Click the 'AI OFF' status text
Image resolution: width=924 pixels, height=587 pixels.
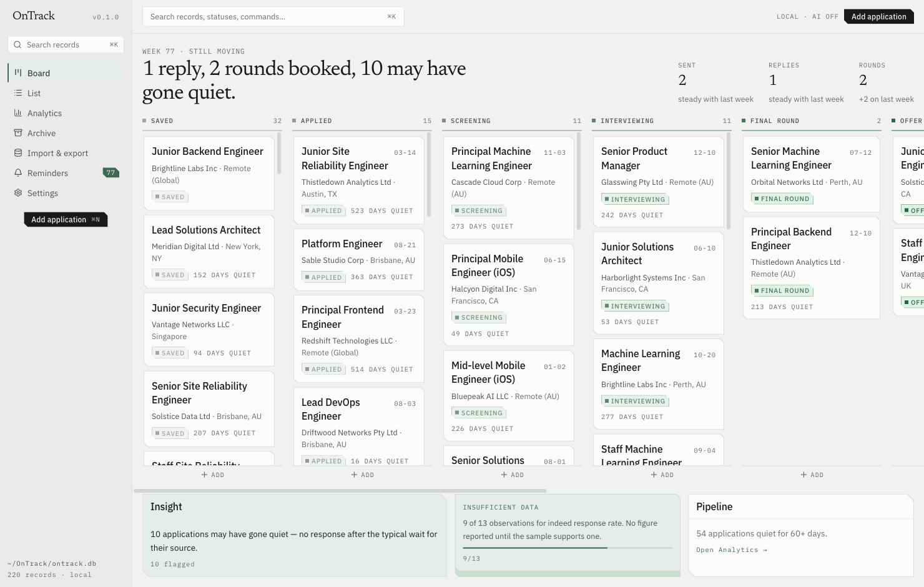[x=825, y=17]
